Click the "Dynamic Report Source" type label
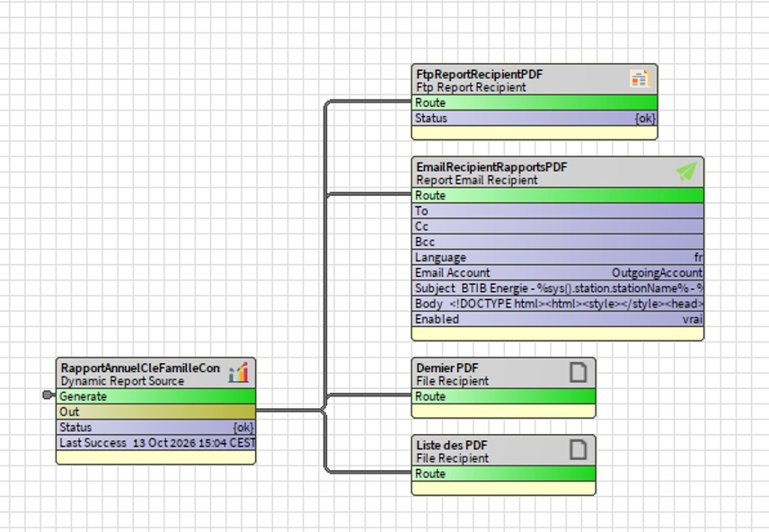The width and height of the screenshot is (769, 532). coord(122,381)
